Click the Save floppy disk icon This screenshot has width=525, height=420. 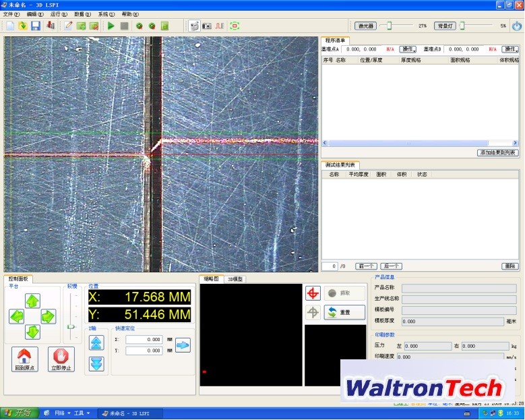pyautogui.click(x=36, y=26)
